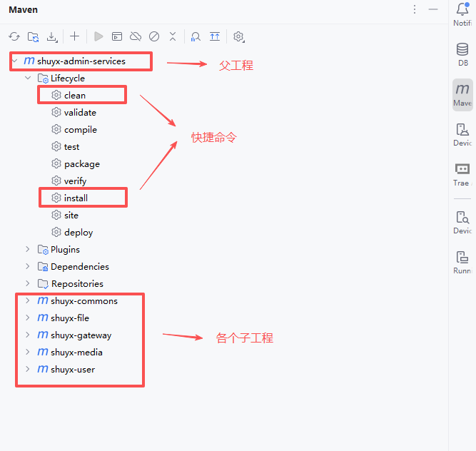Open Trae AI sidebar panel

pos(462,175)
